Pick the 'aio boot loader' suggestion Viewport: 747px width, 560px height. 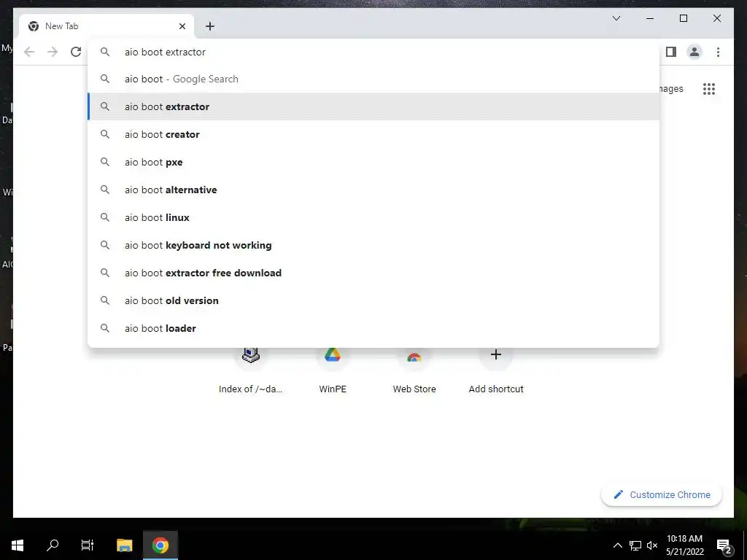[373, 328]
